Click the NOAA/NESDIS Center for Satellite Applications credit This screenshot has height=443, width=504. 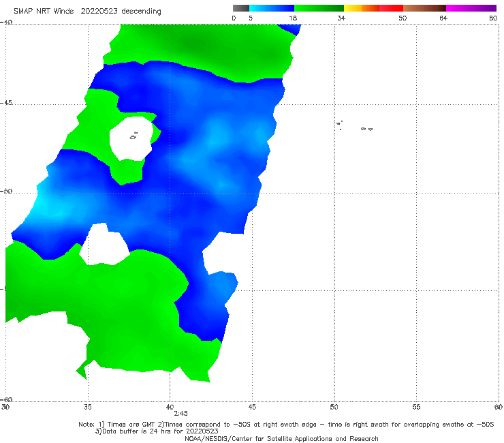pyautogui.click(x=281, y=438)
